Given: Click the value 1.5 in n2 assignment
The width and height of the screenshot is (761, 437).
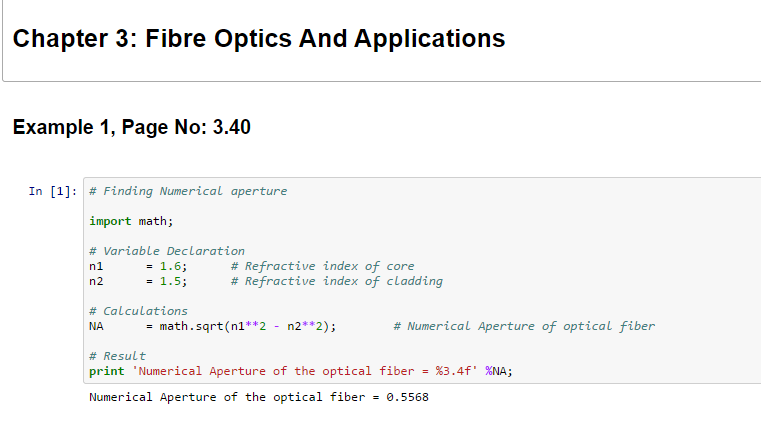Looking at the screenshot, I should tap(171, 281).
